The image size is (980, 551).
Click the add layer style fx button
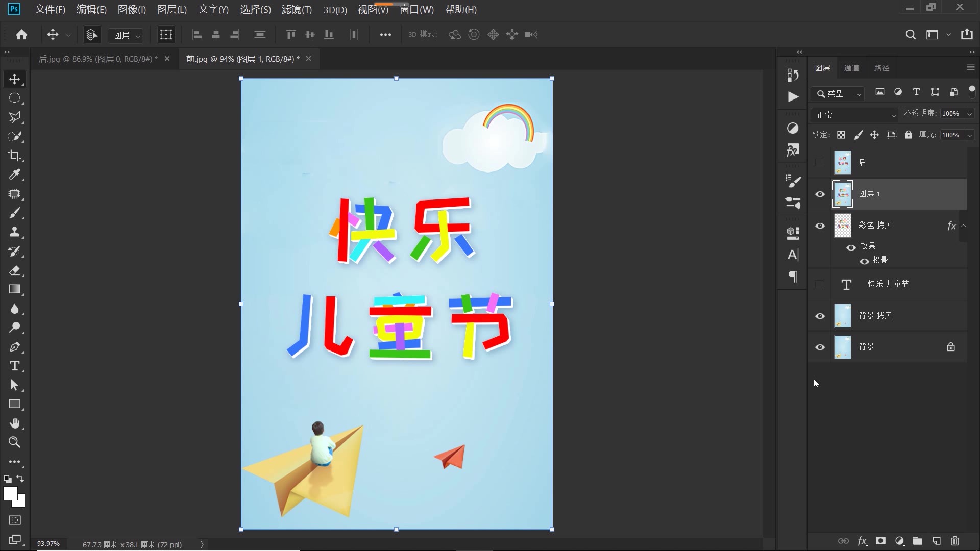tap(862, 541)
